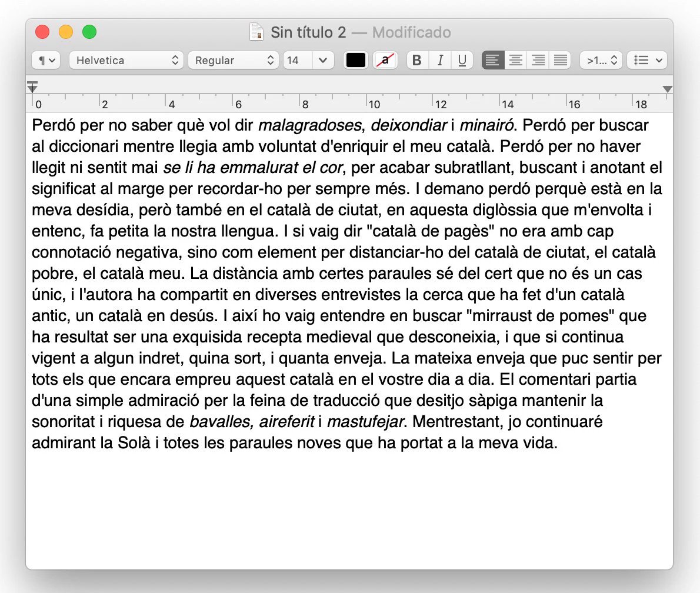Click the word desídia in the text

pos(102,210)
